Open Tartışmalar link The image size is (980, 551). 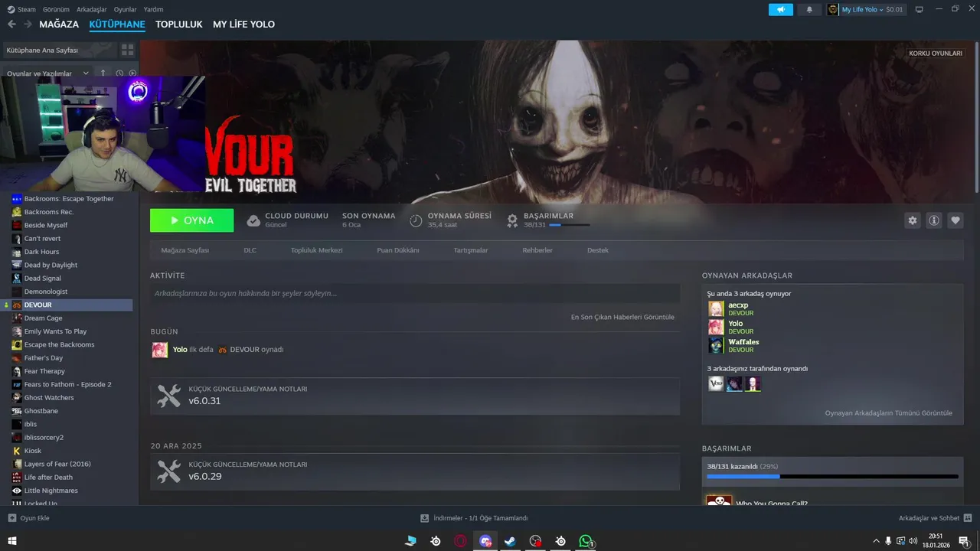(x=471, y=250)
